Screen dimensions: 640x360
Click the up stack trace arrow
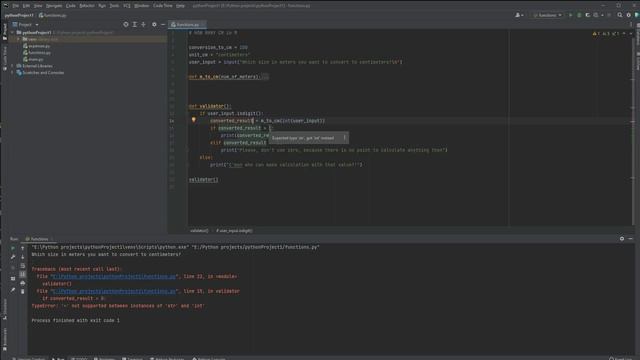[22, 248]
